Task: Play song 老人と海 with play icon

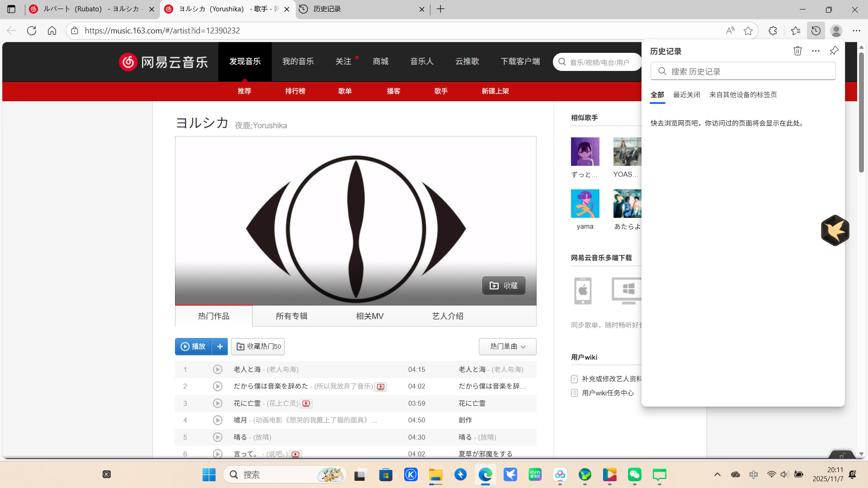Action: tap(217, 370)
